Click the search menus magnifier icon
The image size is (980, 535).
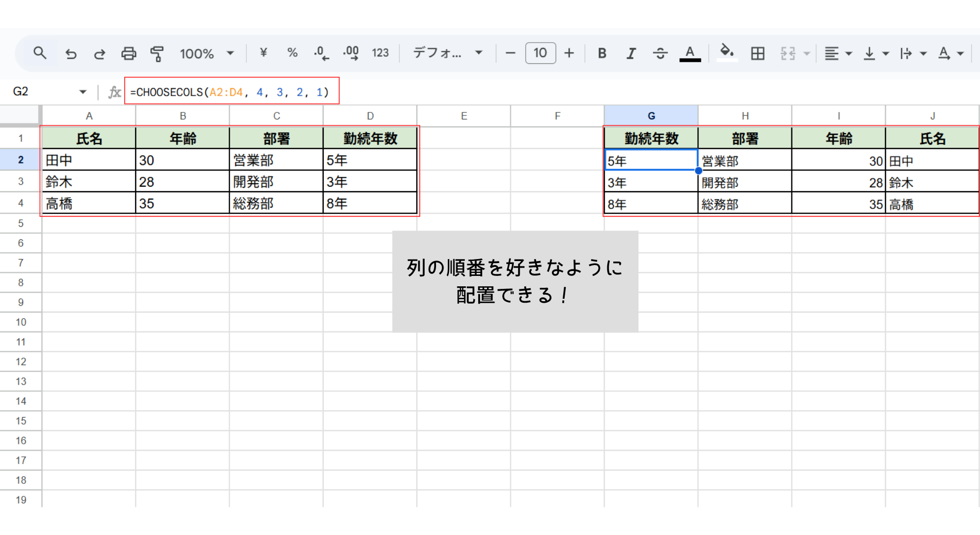(x=40, y=53)
